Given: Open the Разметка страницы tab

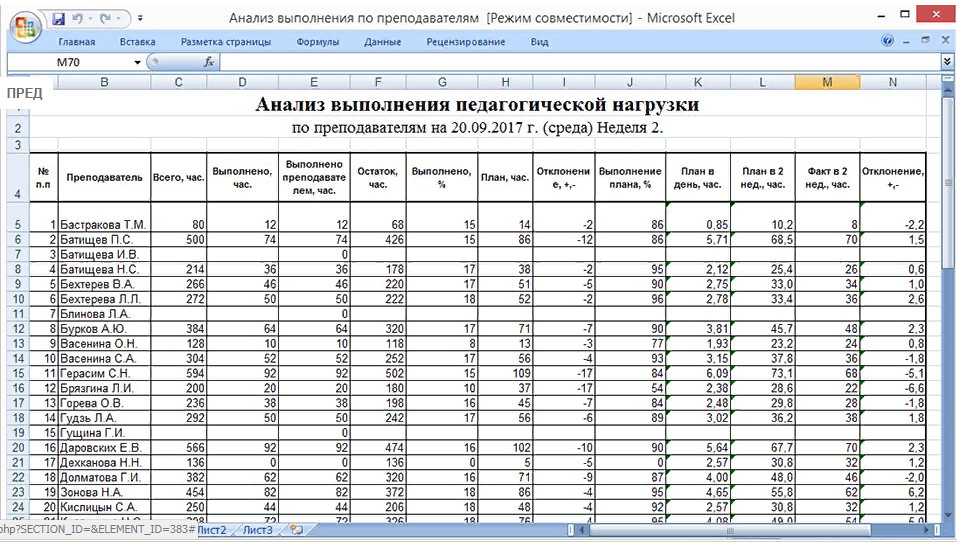Looking at the screenshot, I should pyautogui.click(x=225, y=42).
